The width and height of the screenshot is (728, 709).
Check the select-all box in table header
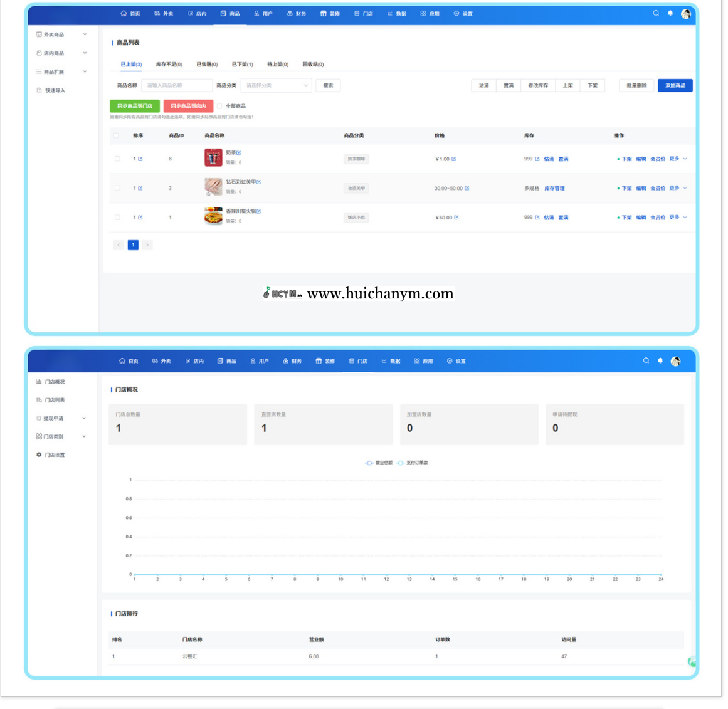tap(116, 135)
